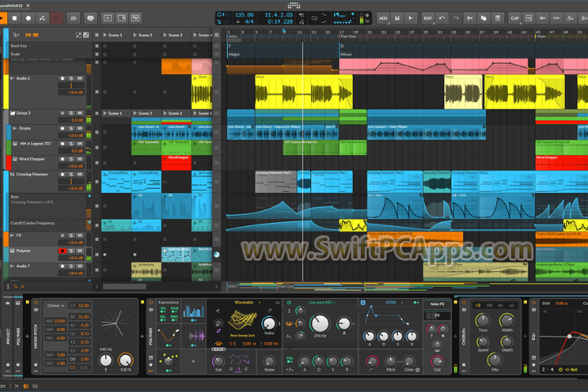Toggle the transport loop button
This screenshot has width=588, height=392.
coord(314,18)
